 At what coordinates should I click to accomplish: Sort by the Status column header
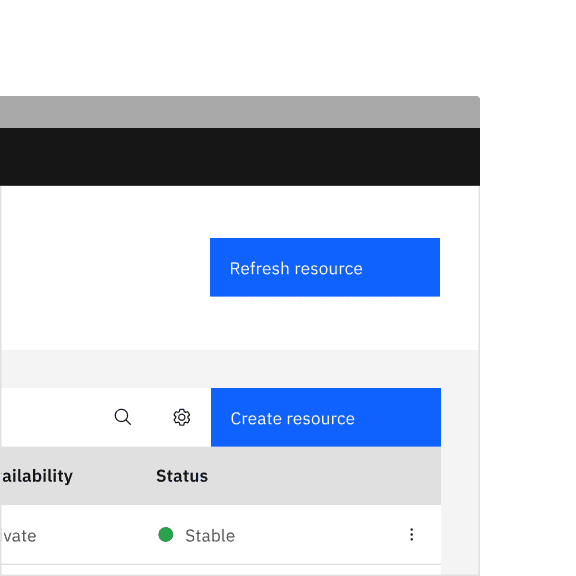coord(182,476)
